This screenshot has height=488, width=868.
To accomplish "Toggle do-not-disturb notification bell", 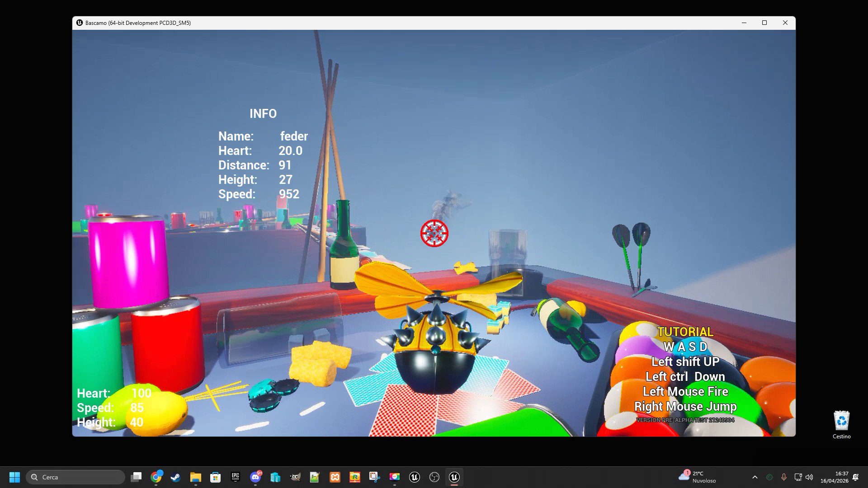I will pyautogui.click(x=855, y=477).
